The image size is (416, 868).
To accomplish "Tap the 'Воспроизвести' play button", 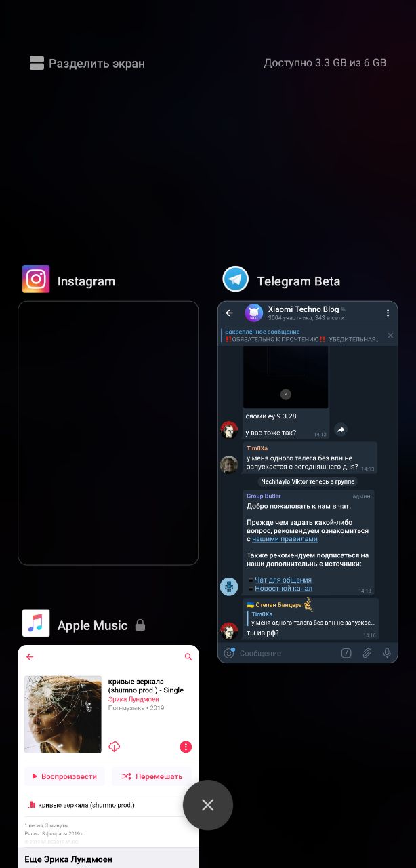I will (64, 776).
